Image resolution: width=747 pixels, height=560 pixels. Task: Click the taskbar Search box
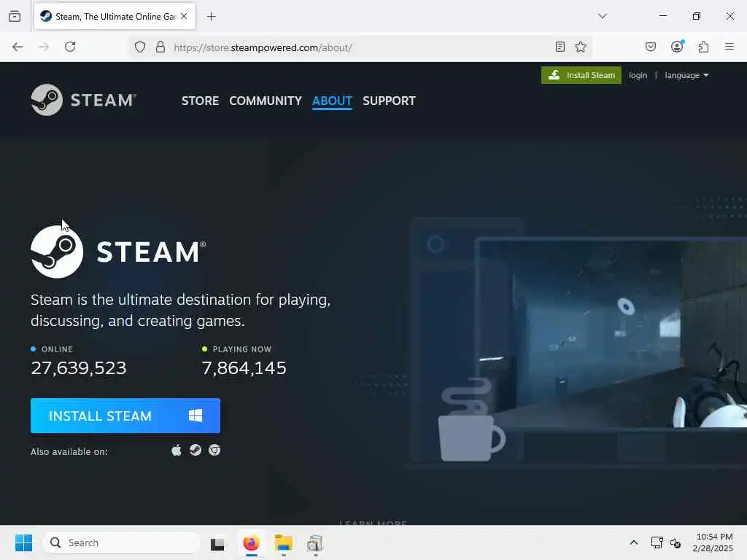[x=122, y=542]
